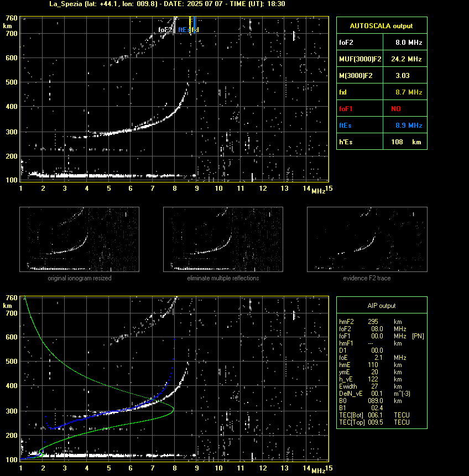Select the MUF(3000)F2 value 24.2 MHz
Screen dimensions: 469x476
406,59
